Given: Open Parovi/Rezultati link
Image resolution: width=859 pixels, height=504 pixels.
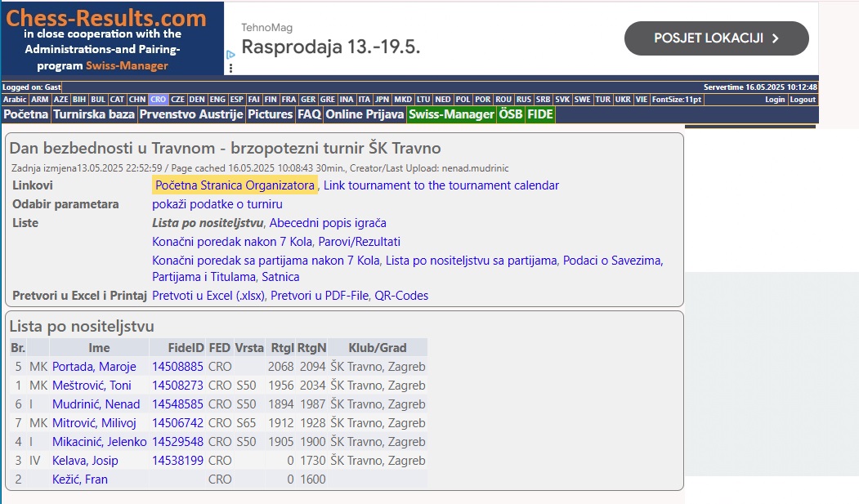Looking at the screenshot, I should 360,241.
